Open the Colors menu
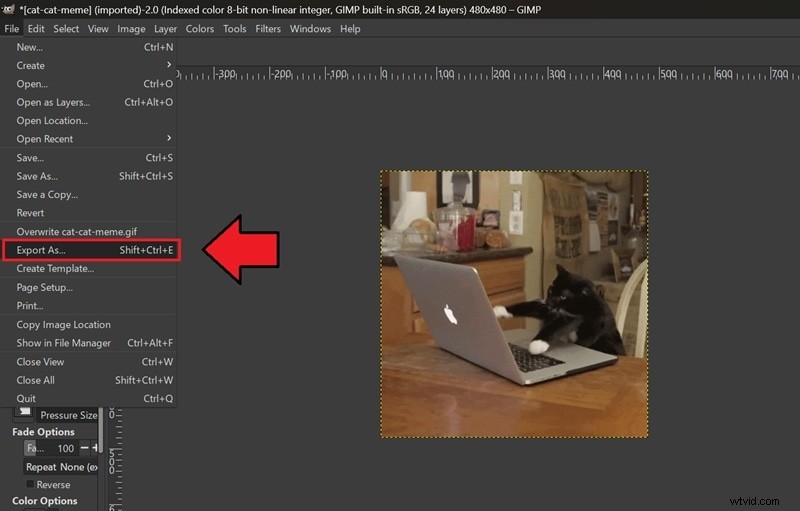Viewport: 800px width, 511px height. click(x=199, y=29)
